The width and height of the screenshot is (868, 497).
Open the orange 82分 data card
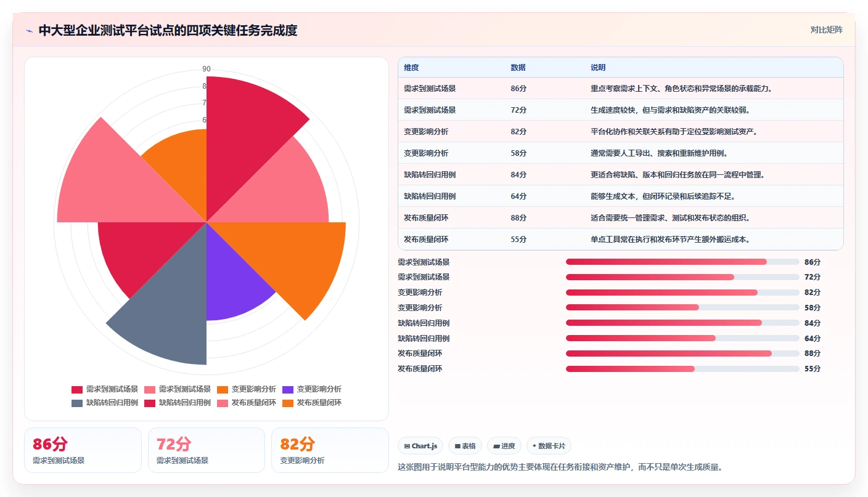pos(330,450)
